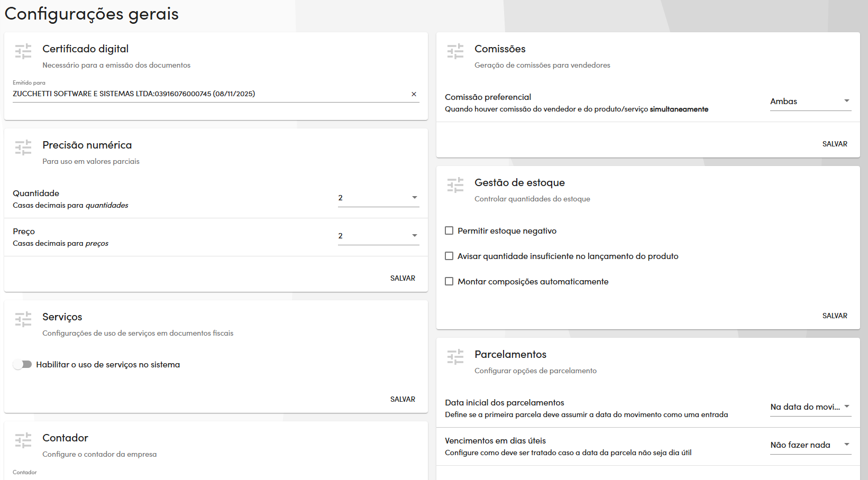The height and width of the screenshot is (480, 868).
Task: Click SALVAR in the Precisão numérica card
Action: point(403,278)
